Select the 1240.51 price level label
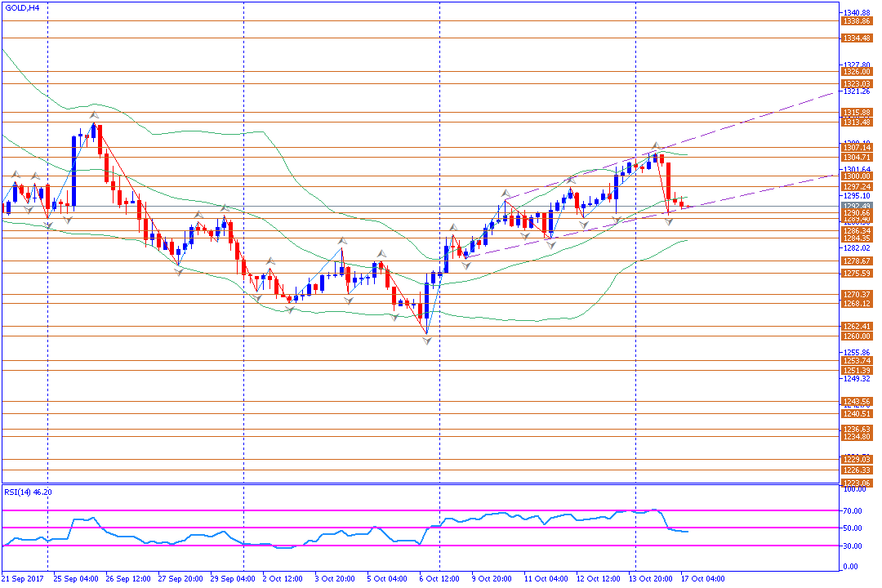 (x=857, y=413)
